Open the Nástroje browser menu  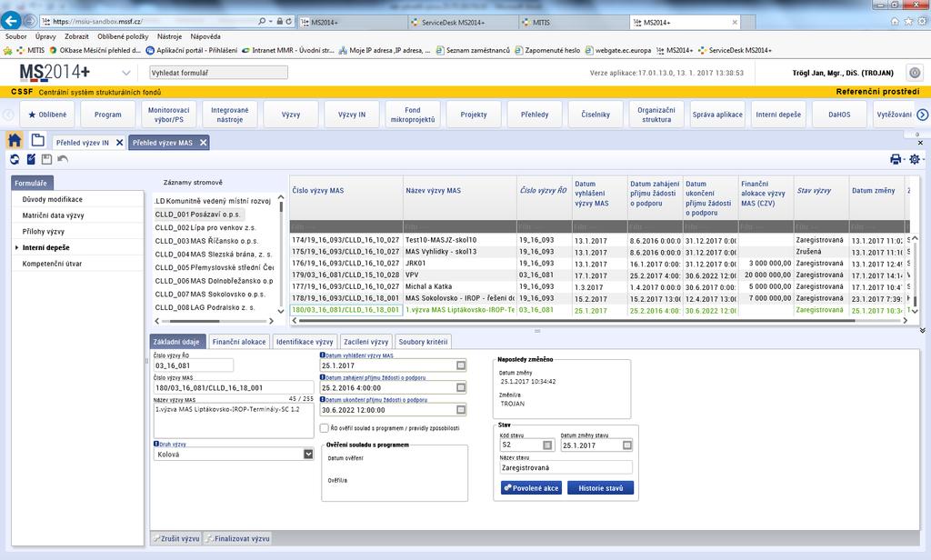(x=170, y=37)
